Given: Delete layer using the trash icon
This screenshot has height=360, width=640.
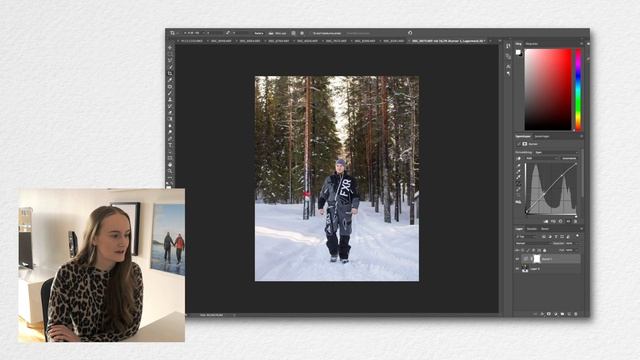Looking at the screenshot, I should tap(576, 314).
